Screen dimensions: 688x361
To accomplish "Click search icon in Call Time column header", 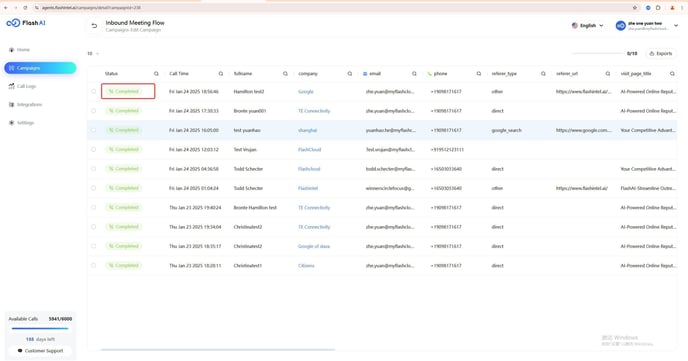I will pyautogui.click(x=221, y=74).
